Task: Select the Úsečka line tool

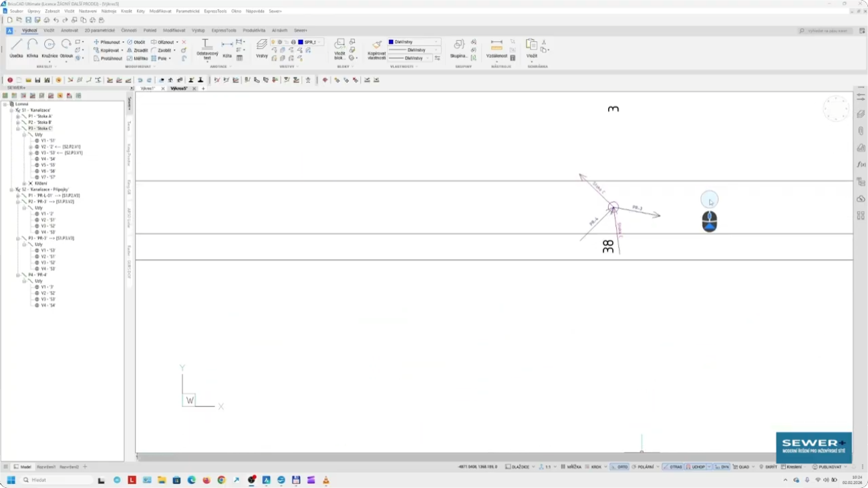Action: 16,47
